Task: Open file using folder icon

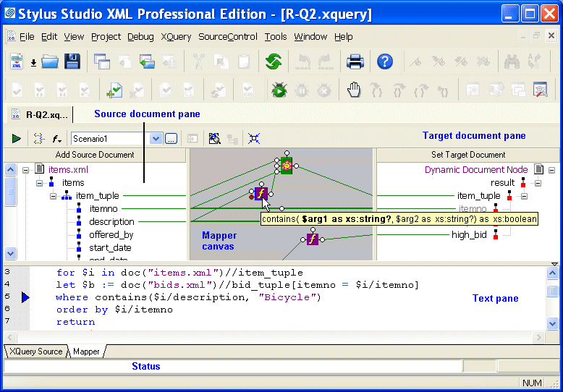Action: click(x=50, y=62)
